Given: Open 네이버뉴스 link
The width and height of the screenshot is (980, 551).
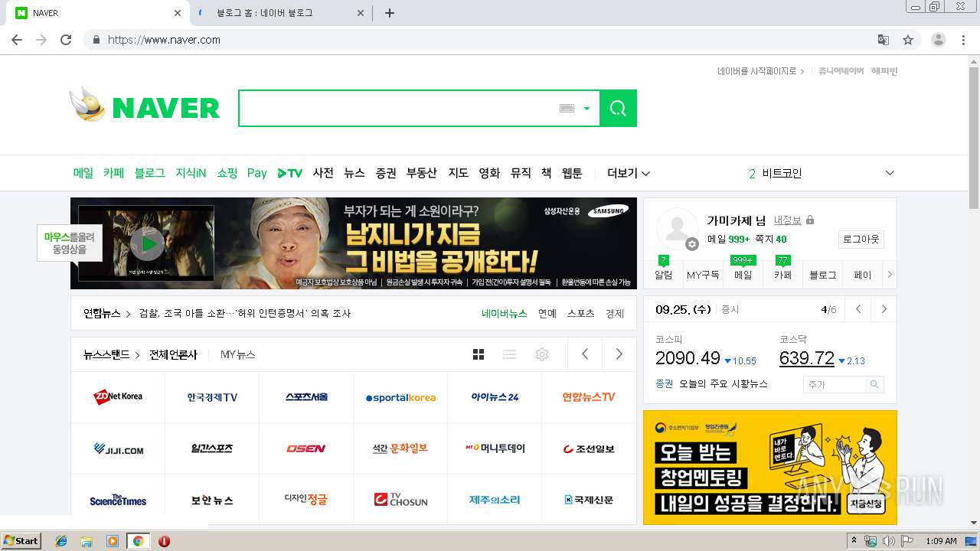Looking at the screenshot, I should pyautogui.click(x=505, y=313).
